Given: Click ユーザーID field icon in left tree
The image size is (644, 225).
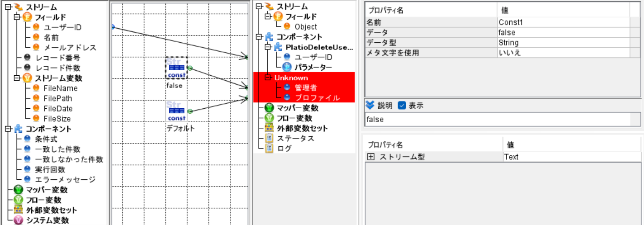Looking at the screenshot, I should (36, 27).
